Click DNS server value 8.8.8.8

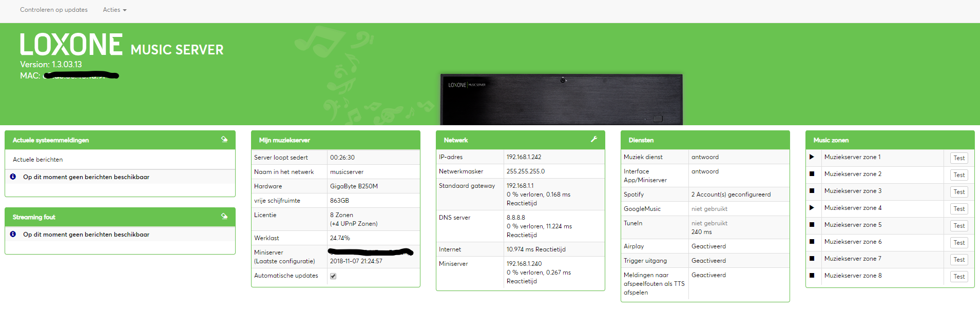pos(516,218)
